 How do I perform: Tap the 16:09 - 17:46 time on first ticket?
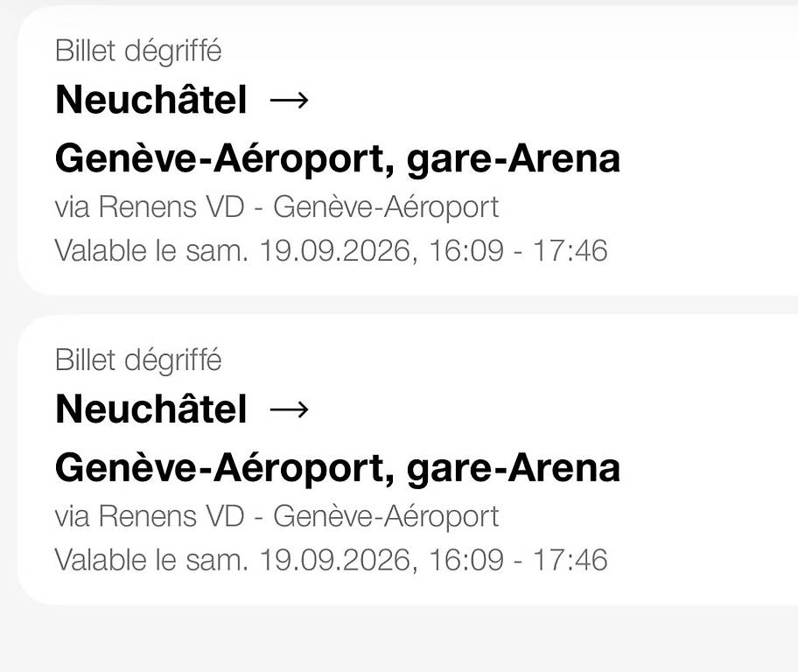tap(519, 250)
